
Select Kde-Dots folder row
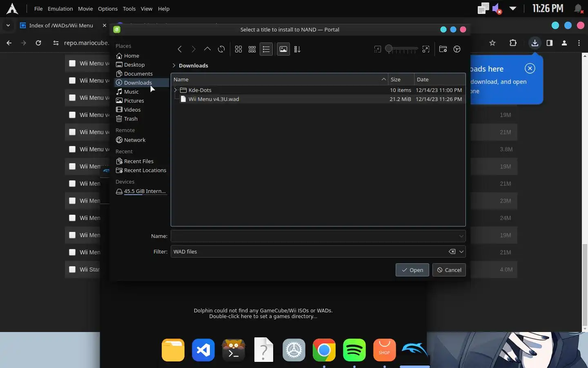click(318, 90)
